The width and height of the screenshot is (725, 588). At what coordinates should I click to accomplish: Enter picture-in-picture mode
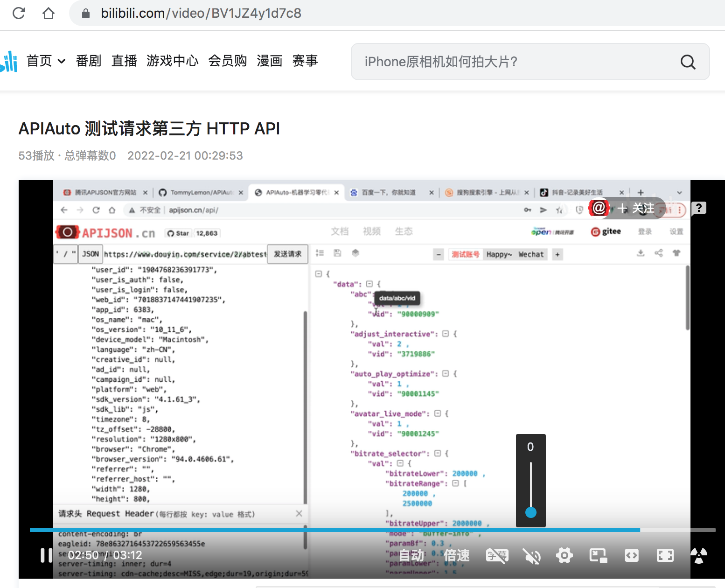[598, 555]
